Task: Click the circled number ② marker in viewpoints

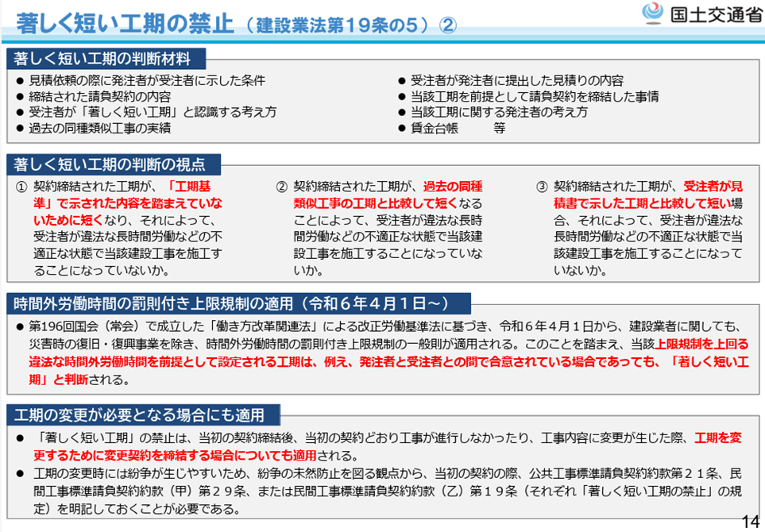Action: point(281,187)
